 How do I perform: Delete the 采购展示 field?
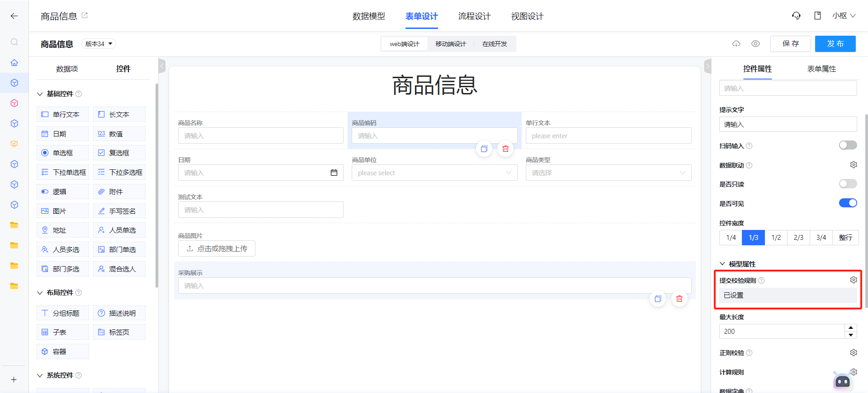click(x=679, y=299)
